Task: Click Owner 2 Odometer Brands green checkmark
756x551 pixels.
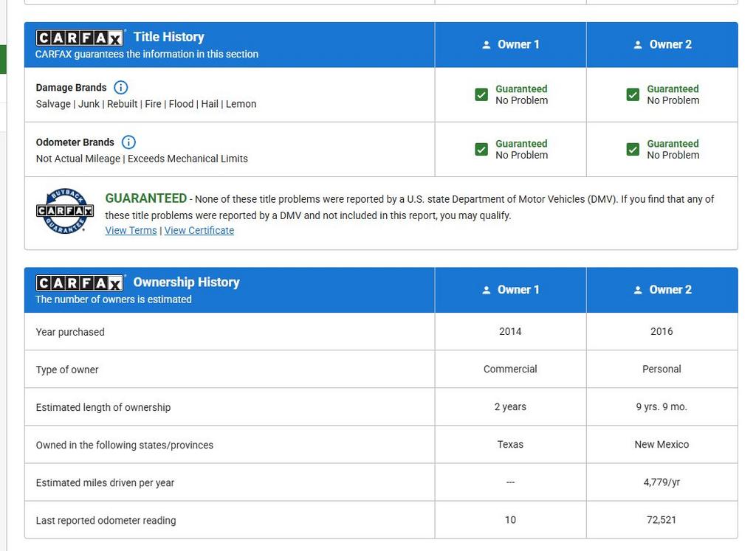Action: click(633, 150)
